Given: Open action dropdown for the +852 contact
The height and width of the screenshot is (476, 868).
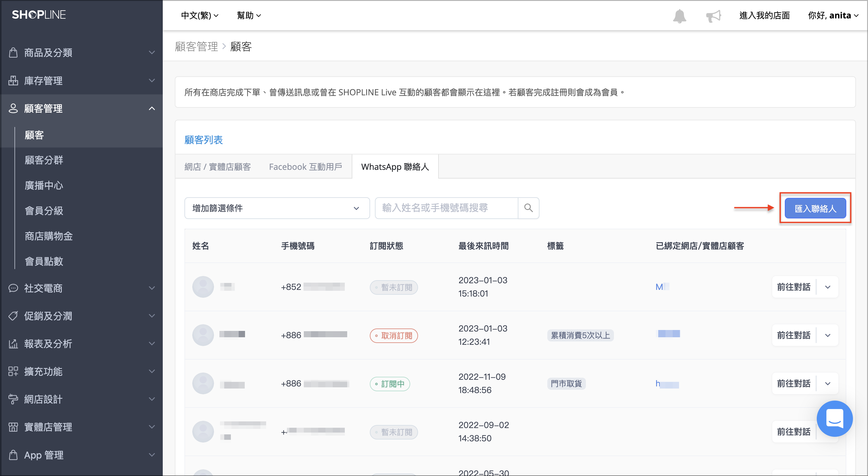Looking at the screenshot, I should pyautogui.click(x=828, y=287).
